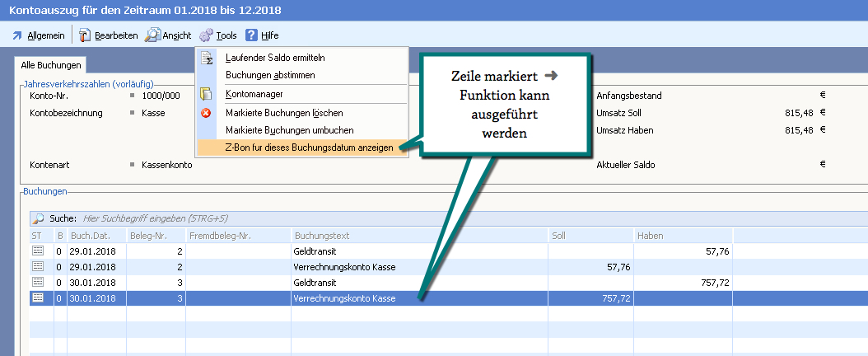Click the Bearbeiten clipboard icon

coord(84,35)
